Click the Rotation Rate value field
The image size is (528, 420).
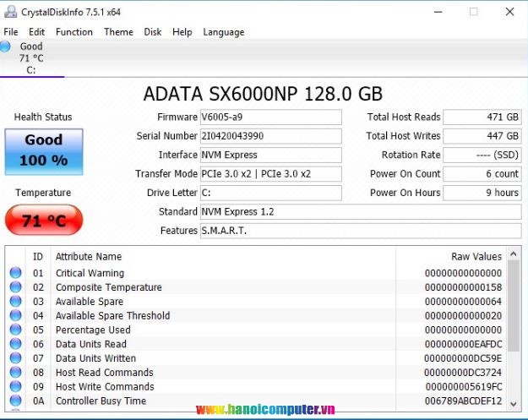482,155
